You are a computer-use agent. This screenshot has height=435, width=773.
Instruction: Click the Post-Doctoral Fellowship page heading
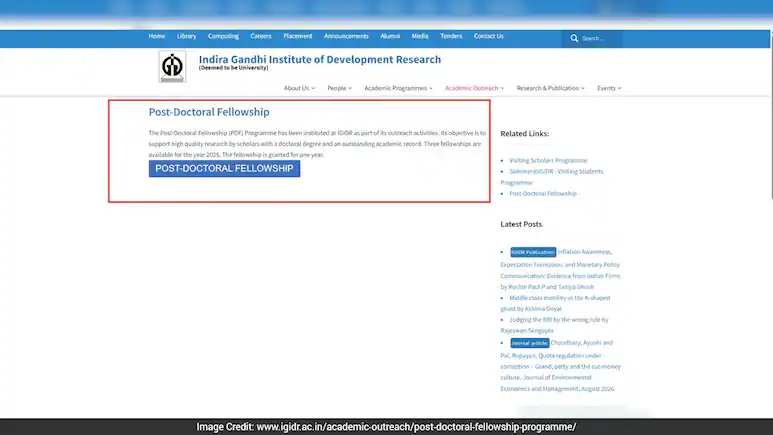(x=209, y=112)
